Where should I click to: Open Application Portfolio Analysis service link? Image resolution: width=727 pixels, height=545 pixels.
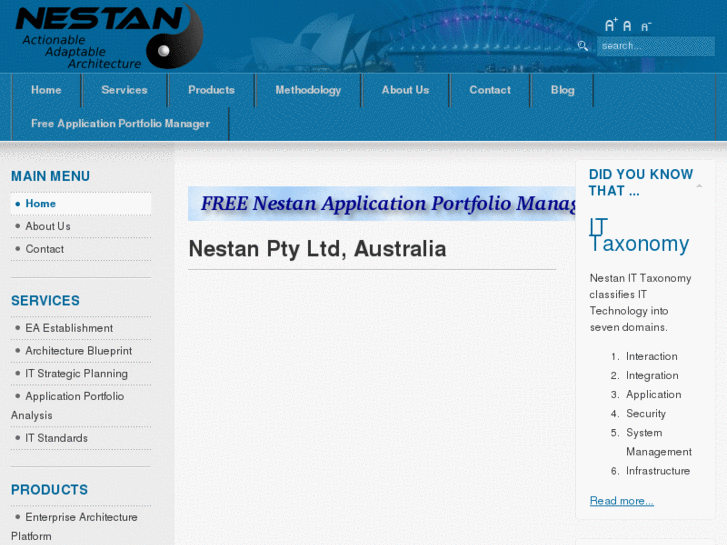pyautogui.click(x=81, y=406)
